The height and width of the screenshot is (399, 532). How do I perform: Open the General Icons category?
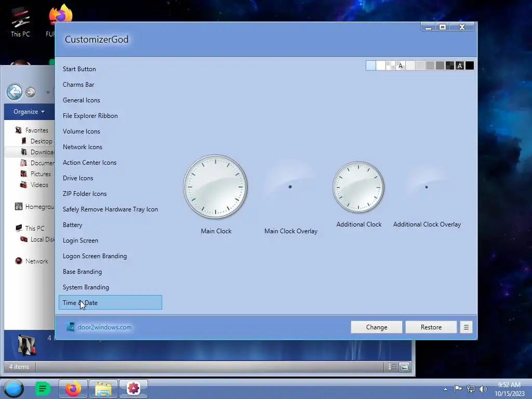click(x=110, y=100)
